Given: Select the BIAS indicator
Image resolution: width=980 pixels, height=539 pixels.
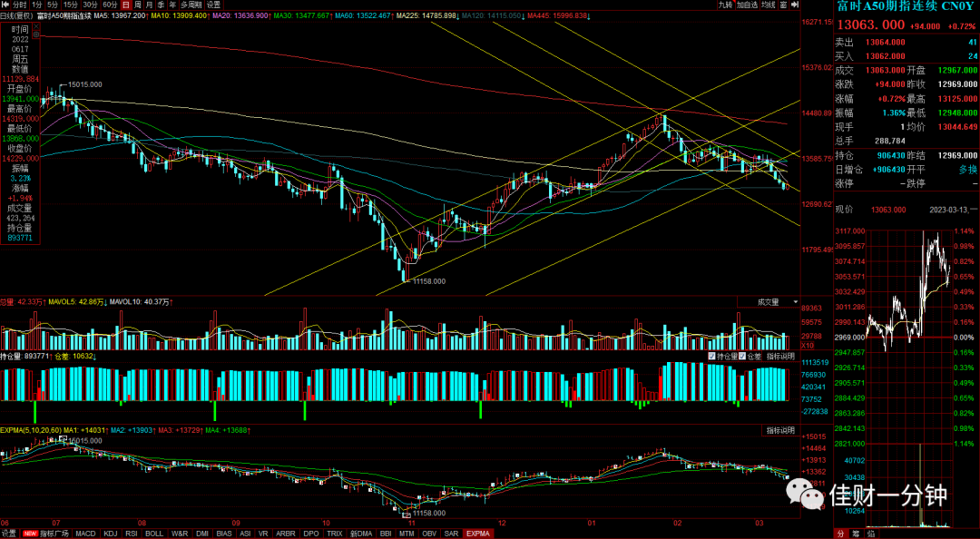Looking at the screenshot, I should pyautogui.click(x=224, y=534).
